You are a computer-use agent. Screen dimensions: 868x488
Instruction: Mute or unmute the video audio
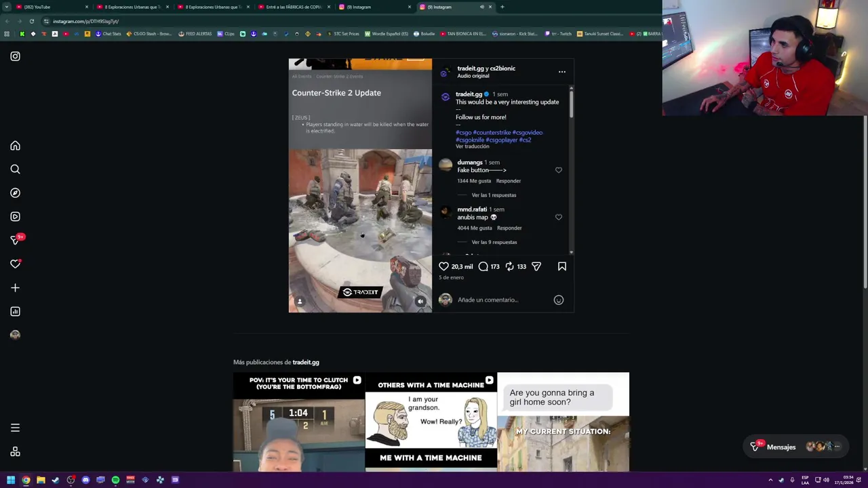point(420,302)
